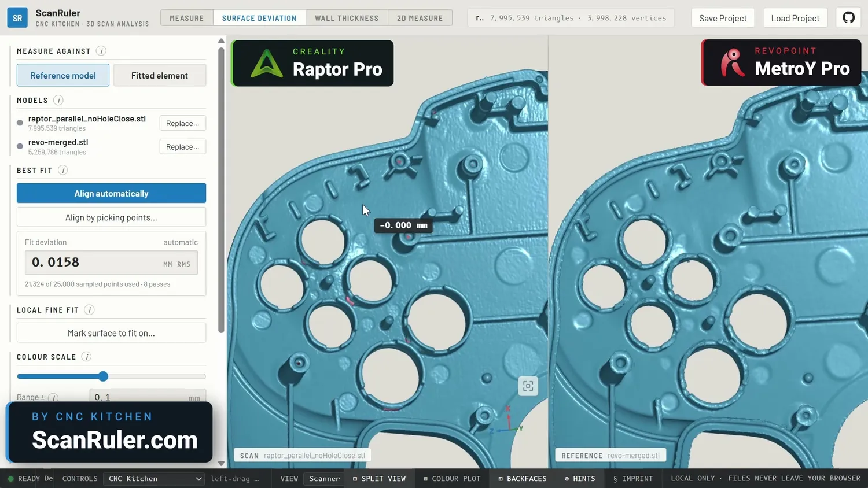Click the sidebar vertical scrollbar thumb
The height and width of the screenshot is (488, 868).
(221, 190)
